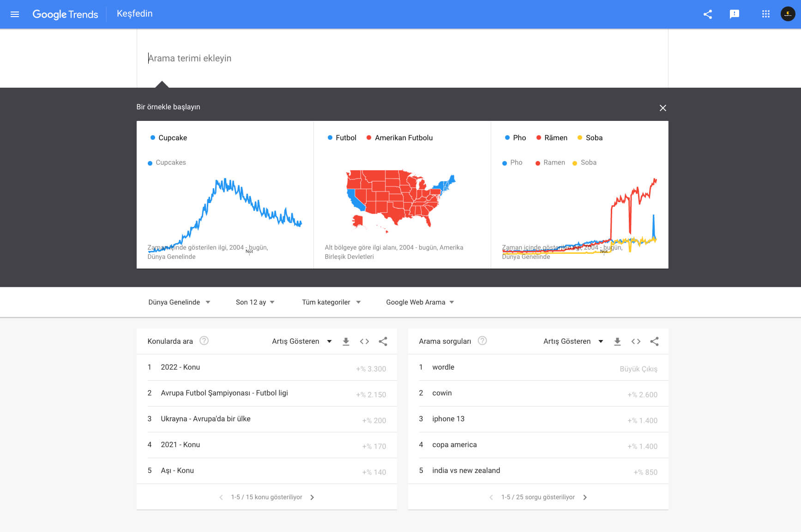This screenshot has height=532, width=801.
Task: Download CSV of the topics card
Action: point(346,341)
